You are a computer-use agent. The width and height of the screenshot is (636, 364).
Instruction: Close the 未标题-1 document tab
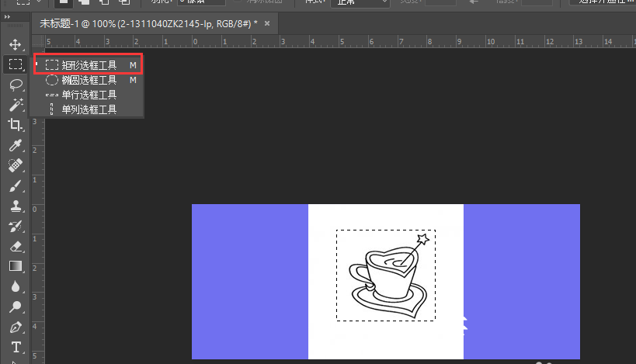267,23
